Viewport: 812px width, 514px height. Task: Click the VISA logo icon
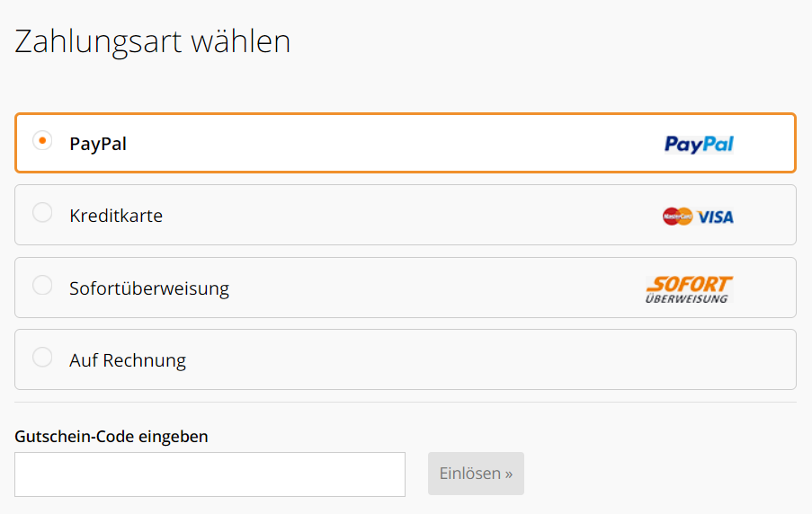coord(715,217)
